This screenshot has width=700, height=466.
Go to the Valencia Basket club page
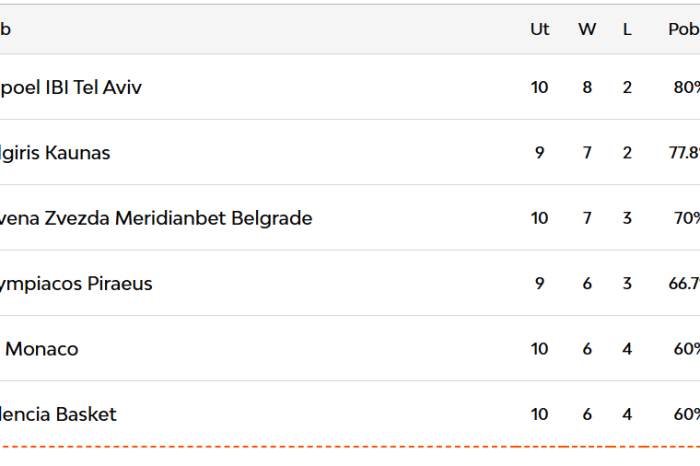(x=58, y=414)
